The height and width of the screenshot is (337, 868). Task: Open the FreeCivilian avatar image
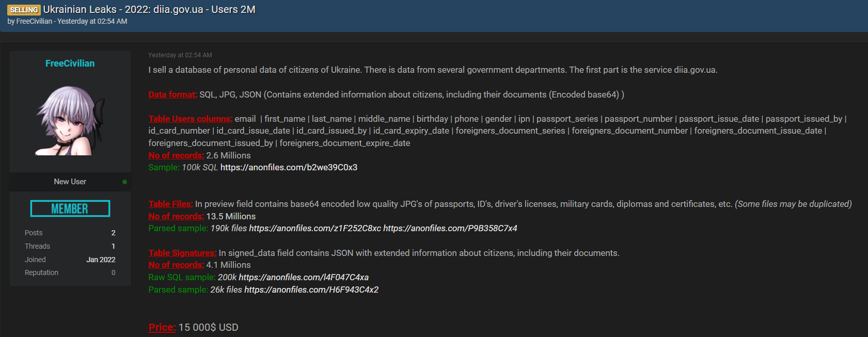[x=70, y=121]
